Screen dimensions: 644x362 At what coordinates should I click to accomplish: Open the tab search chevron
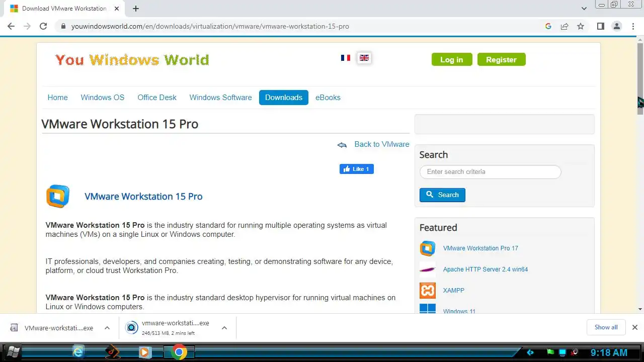tap(584, 9)
